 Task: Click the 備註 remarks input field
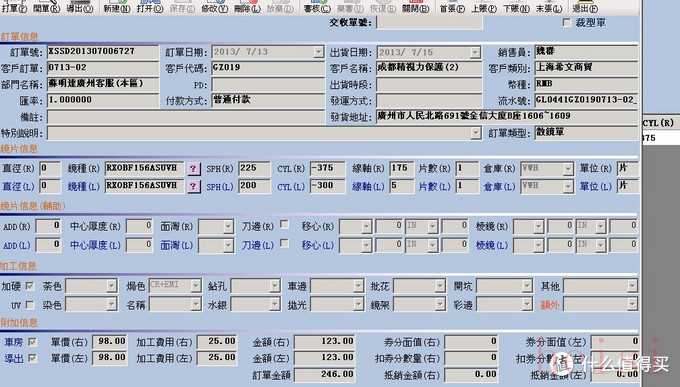click(186, 117)
